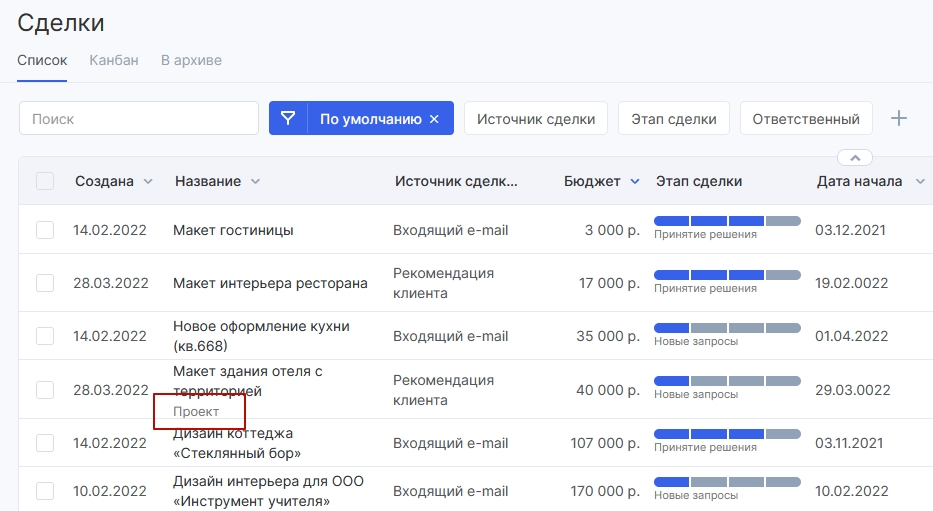The width and height of the screenshot is (933, 511).
Task: Open deal Макет гостиницы
Action: (233, 230)
